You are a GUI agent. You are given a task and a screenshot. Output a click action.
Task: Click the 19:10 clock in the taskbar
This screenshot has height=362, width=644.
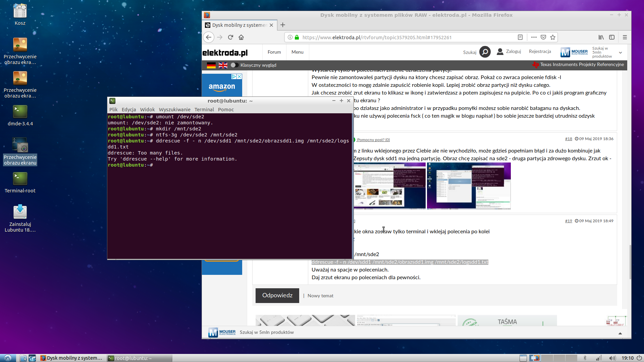click(x=627, y=358)
